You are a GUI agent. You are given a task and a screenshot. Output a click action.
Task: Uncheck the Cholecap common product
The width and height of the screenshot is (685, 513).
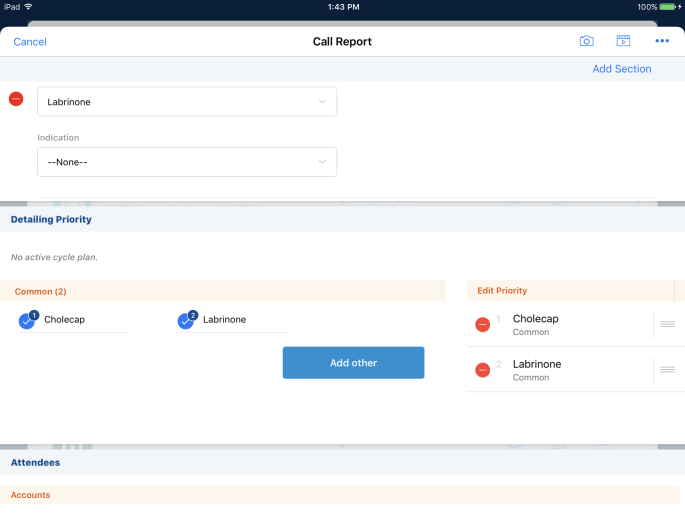point(27,321)
